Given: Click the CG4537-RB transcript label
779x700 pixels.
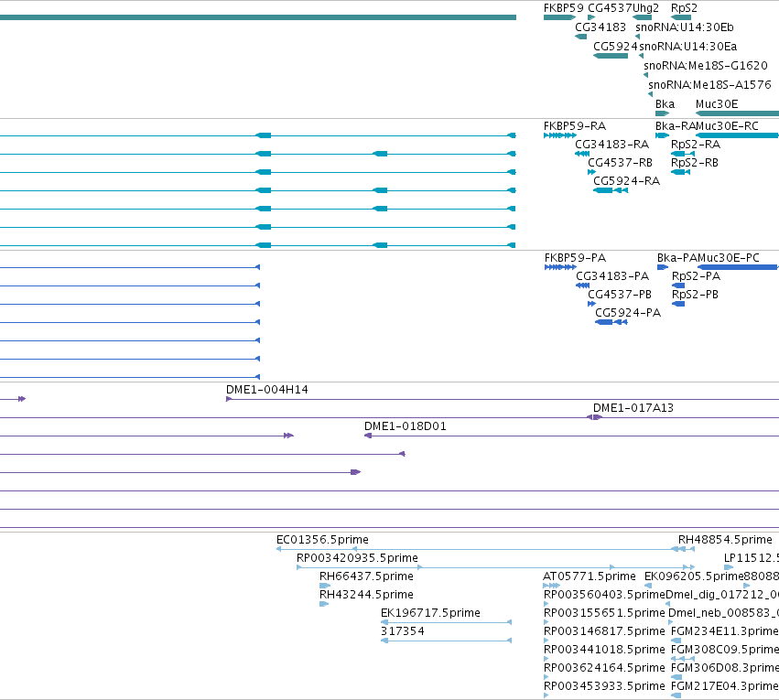Looking at the screenshot, I should [620, 163].
